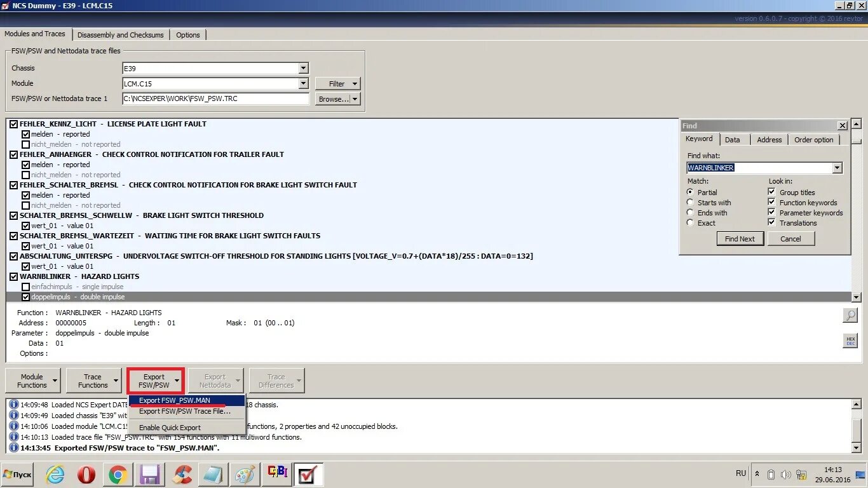Click the magnifier search icon in details panel
Screen dimensions: 868x488
[x=850, y=315]
